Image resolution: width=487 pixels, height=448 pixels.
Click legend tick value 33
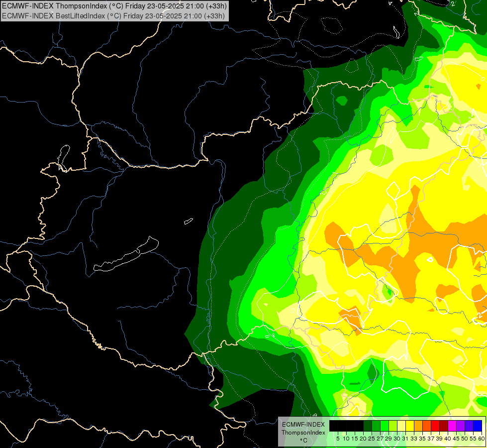click(414, 439)
